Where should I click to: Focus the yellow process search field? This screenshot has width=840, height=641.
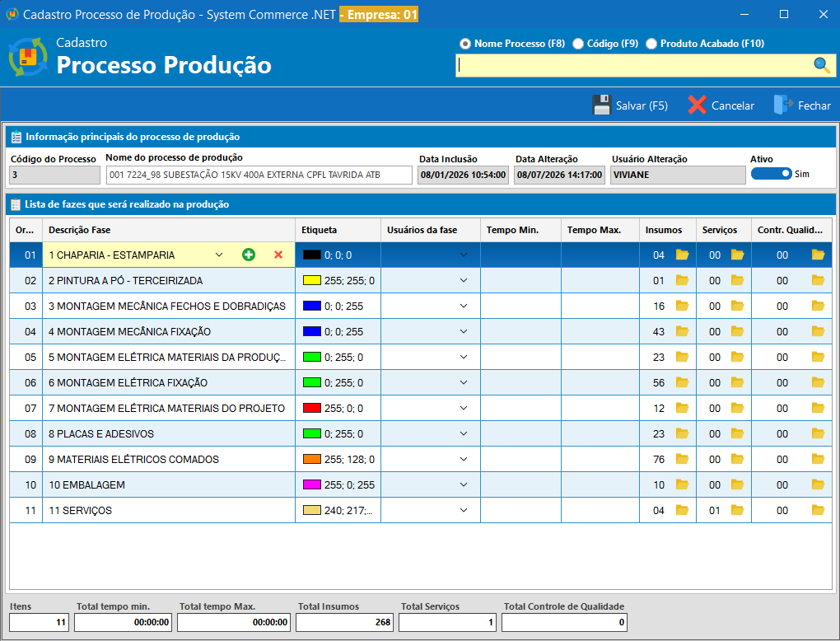[635, 65]
